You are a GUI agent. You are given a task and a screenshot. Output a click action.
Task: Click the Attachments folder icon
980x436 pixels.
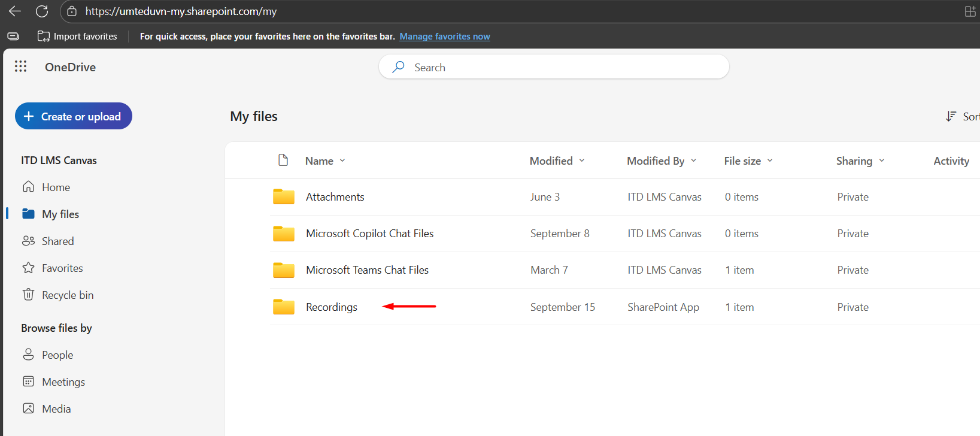pyautogui.click(x=283, y=197)
